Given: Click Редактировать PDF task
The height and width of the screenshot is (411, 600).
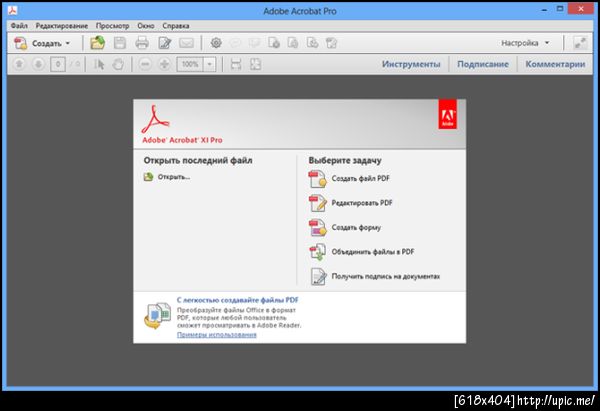Looking at the screenshot, I should 362,203.
